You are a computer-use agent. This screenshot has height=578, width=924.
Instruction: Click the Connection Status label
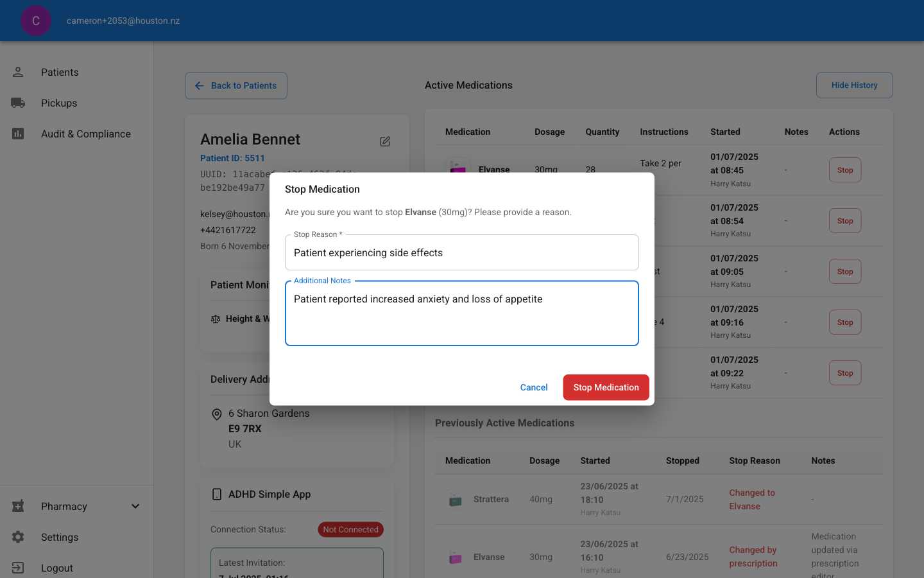pos(248,529)
